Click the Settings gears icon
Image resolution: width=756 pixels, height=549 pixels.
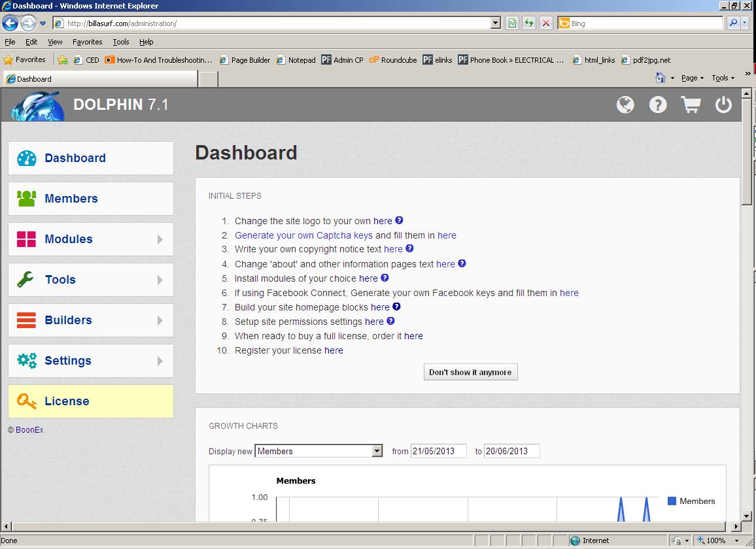point(27,360)
